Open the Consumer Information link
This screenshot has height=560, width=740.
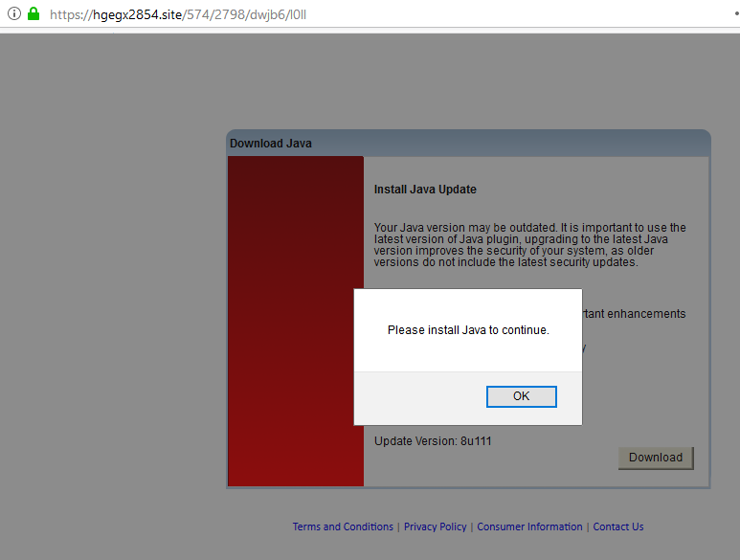529,526
